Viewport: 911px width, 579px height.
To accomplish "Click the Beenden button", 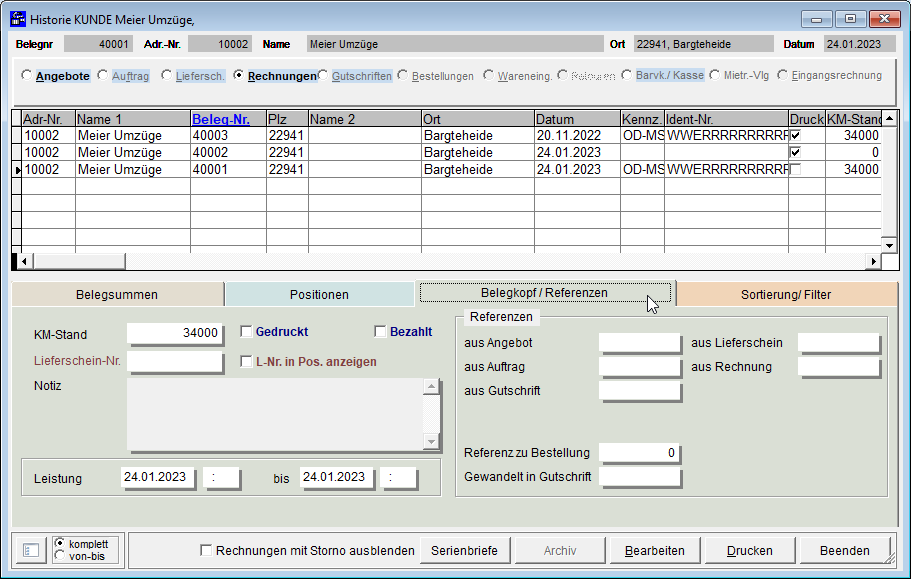I will [x=845, y=550].
